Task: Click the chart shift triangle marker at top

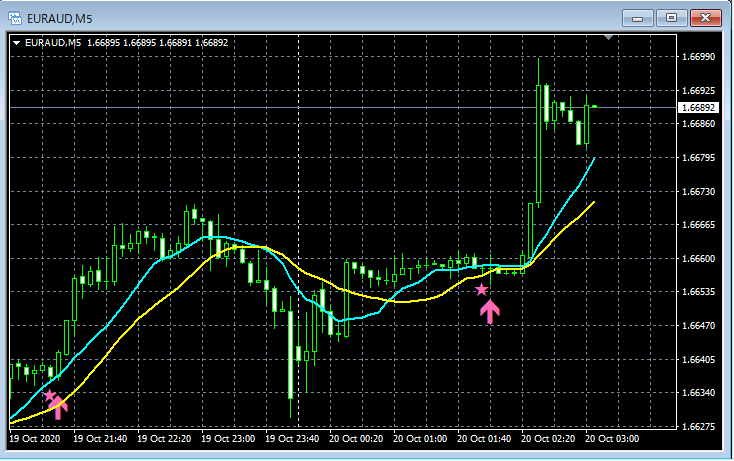Action: tap(609, 37)
